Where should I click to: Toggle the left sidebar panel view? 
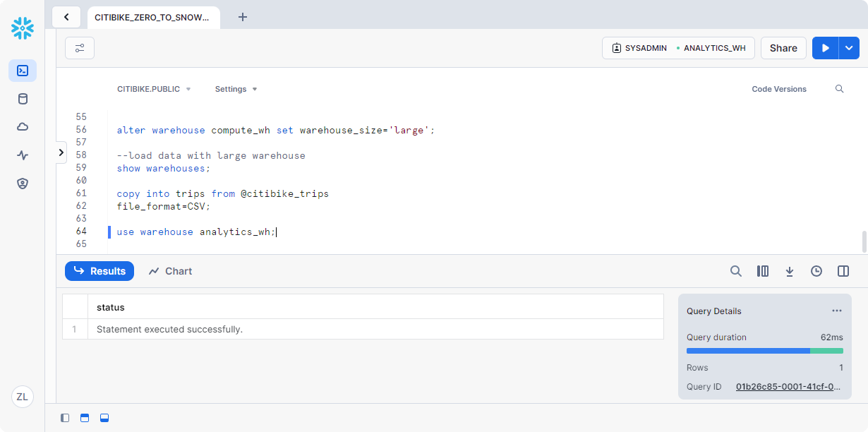click(x=65, y=418)
